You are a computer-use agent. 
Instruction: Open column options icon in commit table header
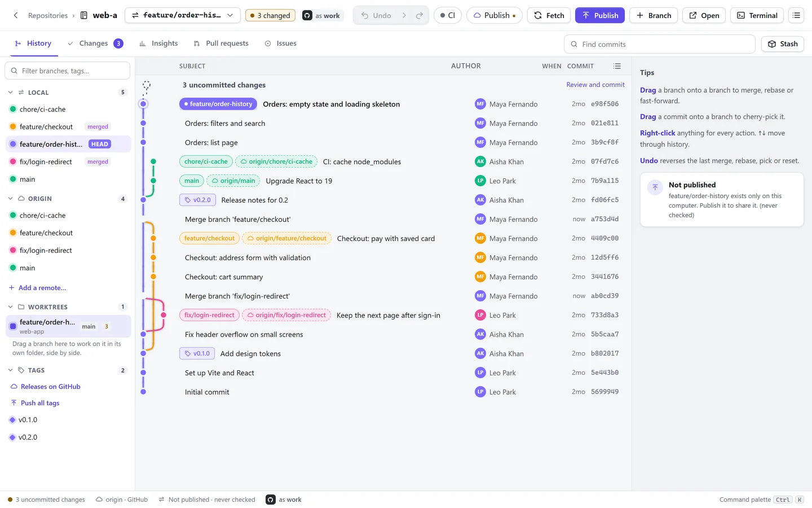pyautogui.click(x=617, y=66)
